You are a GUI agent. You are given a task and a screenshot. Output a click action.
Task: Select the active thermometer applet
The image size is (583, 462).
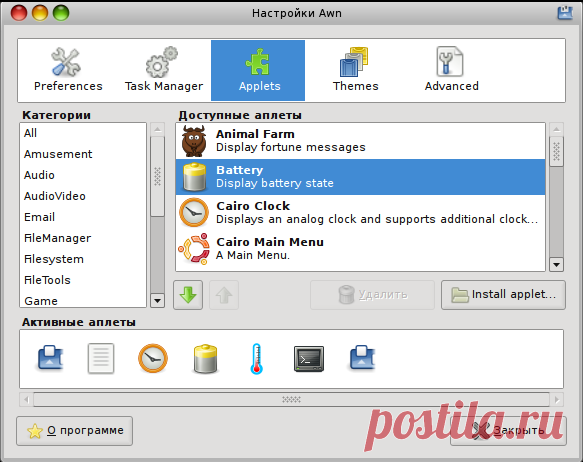257,358
